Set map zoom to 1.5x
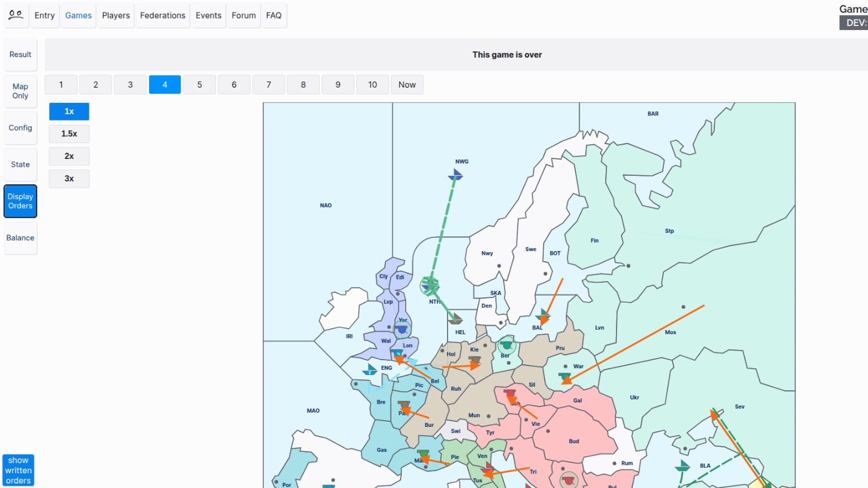The image size is (868, 488). pyautogui.click(x=69, y=134)
